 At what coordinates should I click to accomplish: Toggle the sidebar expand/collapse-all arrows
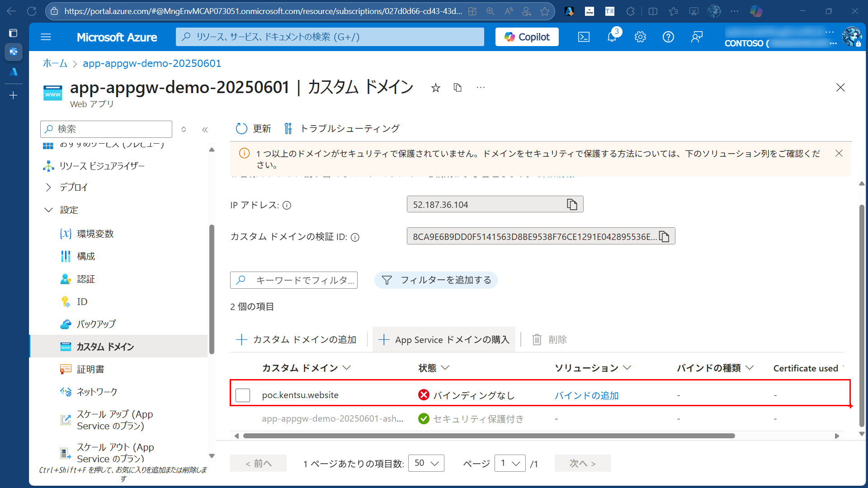(x=184, y=130)
